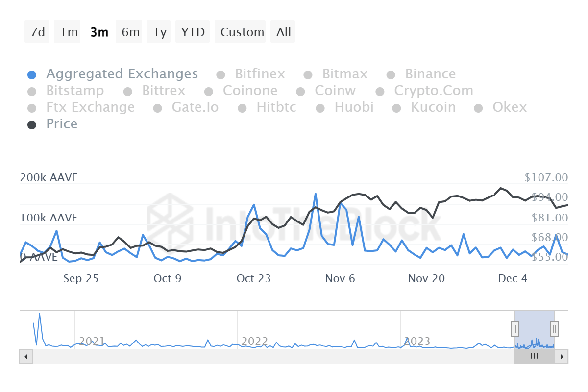Enable the Binance series in legend
The width and height of the screenshot is (588, 392).
[430, 74]
